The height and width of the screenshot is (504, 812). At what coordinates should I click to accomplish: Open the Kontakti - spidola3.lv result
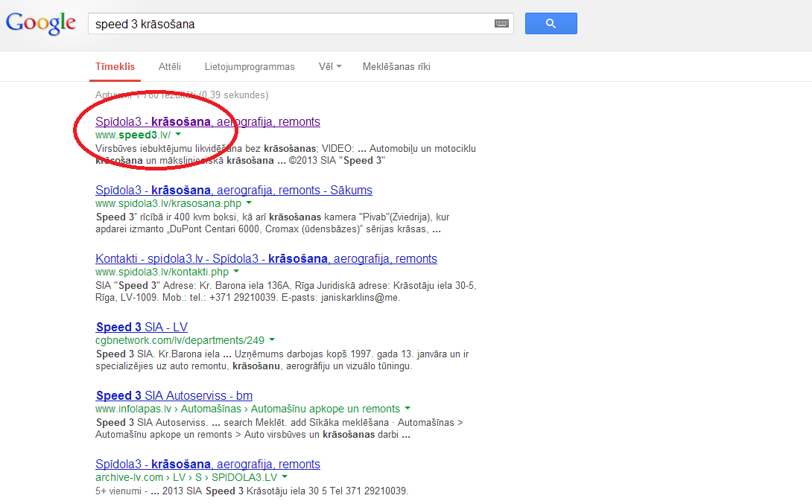(266, 259)
